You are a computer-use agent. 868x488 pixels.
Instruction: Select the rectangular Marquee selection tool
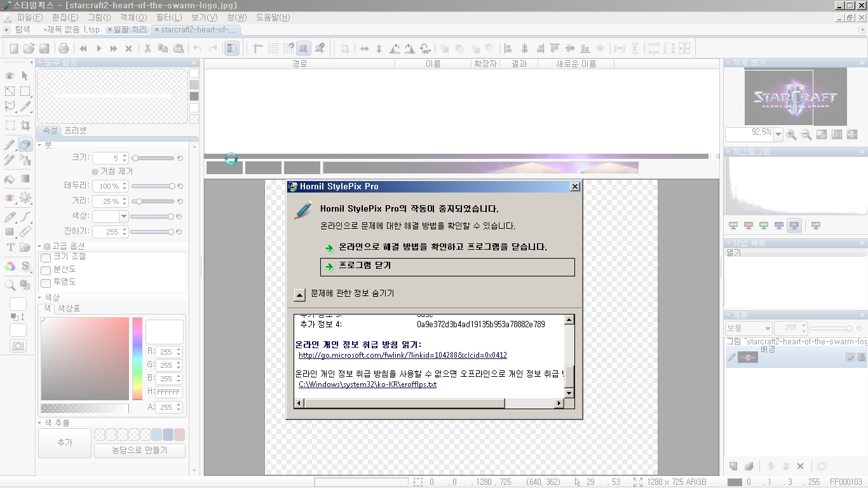25,91
